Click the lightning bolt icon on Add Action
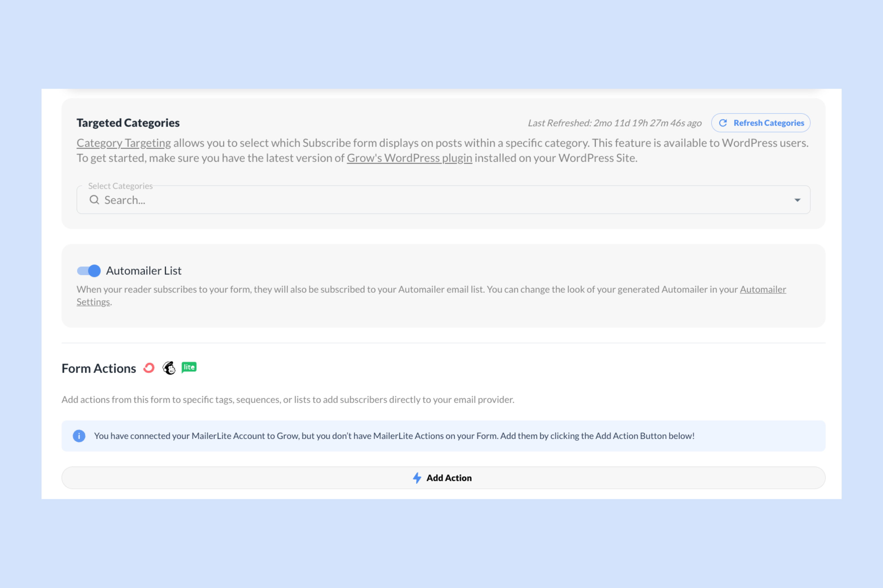 417,478
